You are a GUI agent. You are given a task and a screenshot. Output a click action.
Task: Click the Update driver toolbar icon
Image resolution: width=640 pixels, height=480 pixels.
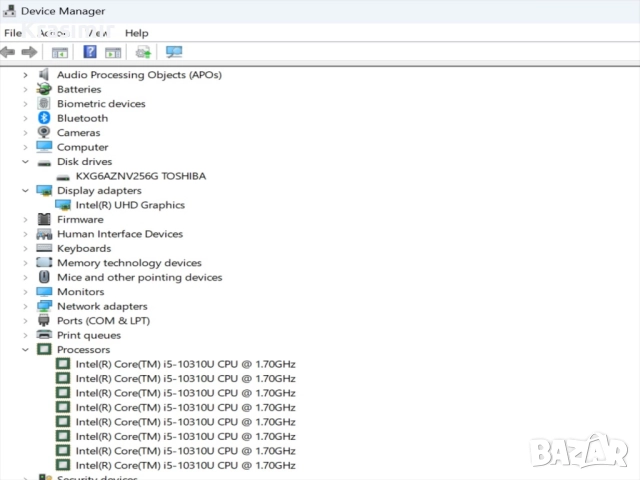click(143, 52)
